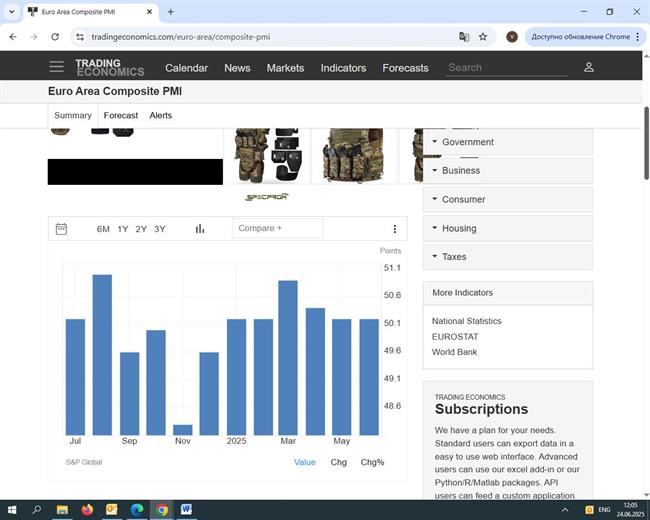
Task: Click the browser back arrow
Action: (13, 37)
